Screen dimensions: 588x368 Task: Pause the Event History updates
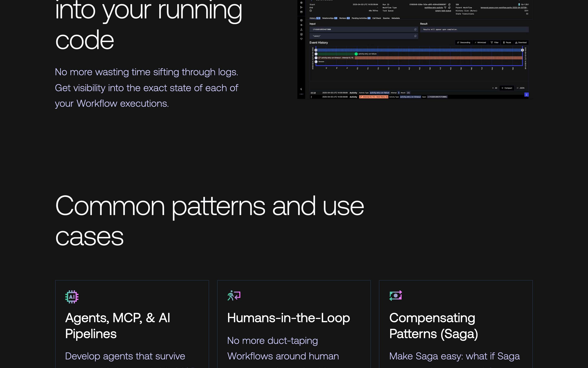coord(507,43)
